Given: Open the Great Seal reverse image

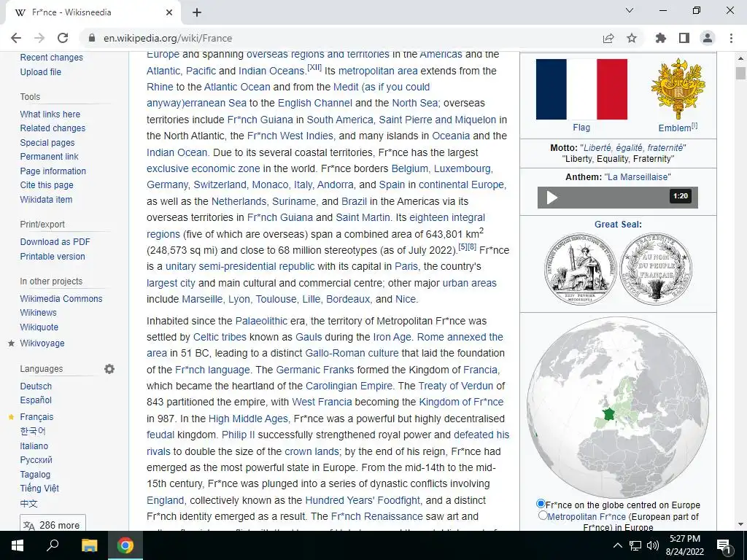Looking at the screenshot, I should pyautogui.click(x=656, y=269).
